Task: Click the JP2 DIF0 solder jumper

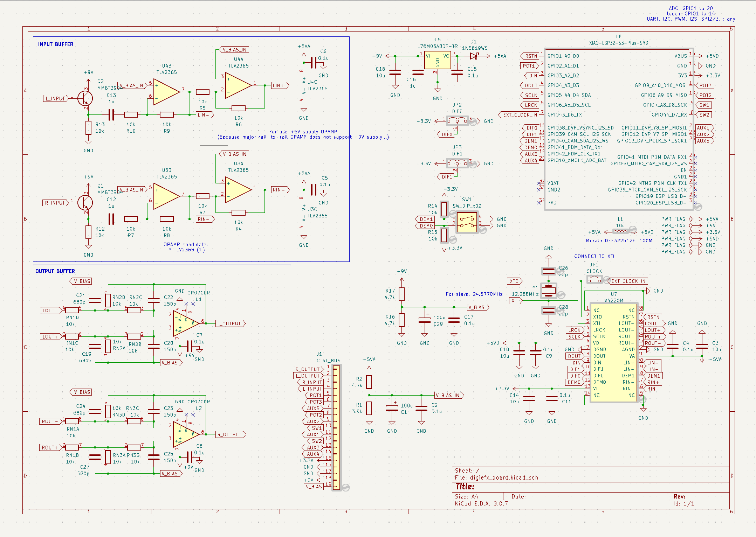Action: [x=457, y=121]
